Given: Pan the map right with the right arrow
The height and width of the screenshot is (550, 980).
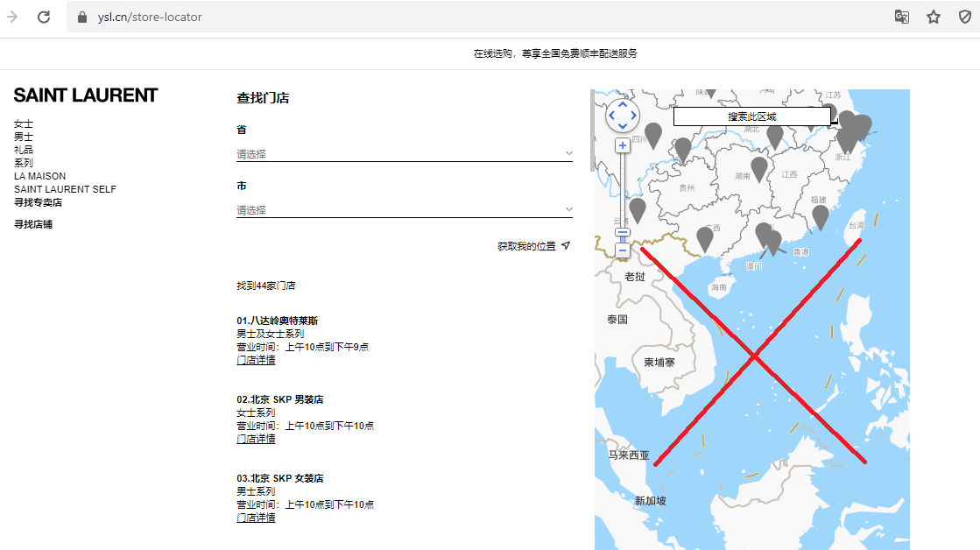Looking at the screenshot, I should [634, 116].
